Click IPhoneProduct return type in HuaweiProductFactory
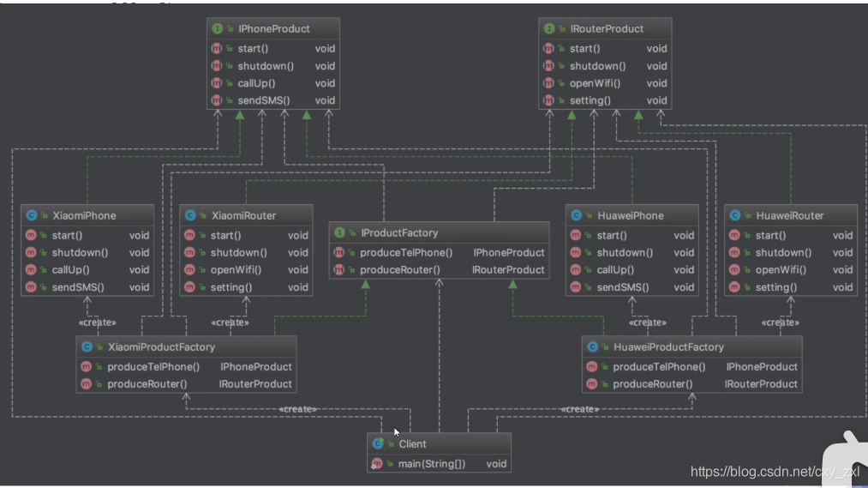This screenshot has width=868, height=488. point(762,367)
